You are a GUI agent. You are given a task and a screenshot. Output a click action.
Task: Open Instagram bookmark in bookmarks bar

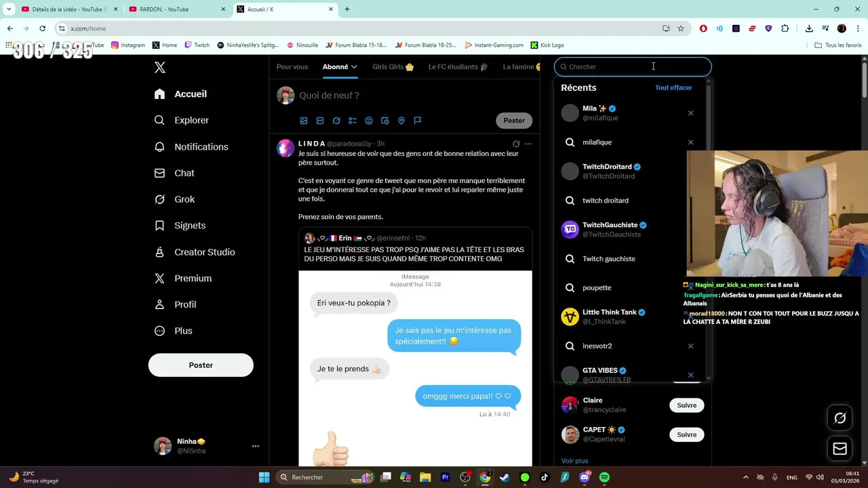128,45
